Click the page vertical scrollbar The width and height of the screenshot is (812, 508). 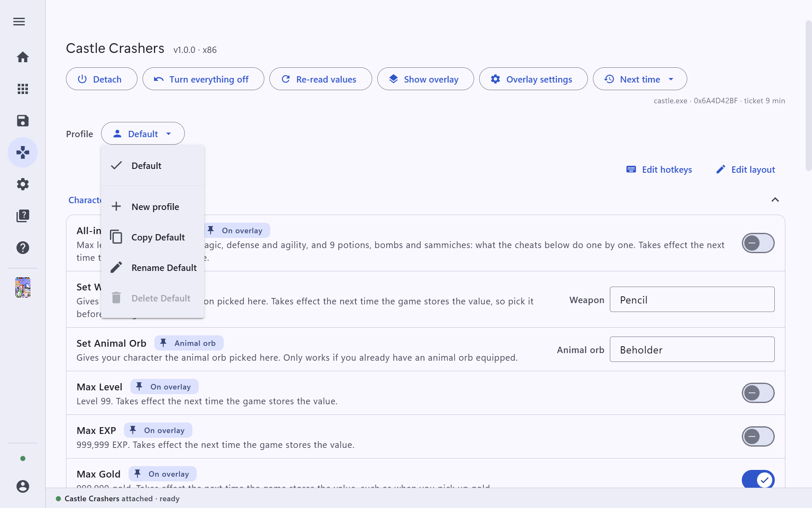(809, 95)
